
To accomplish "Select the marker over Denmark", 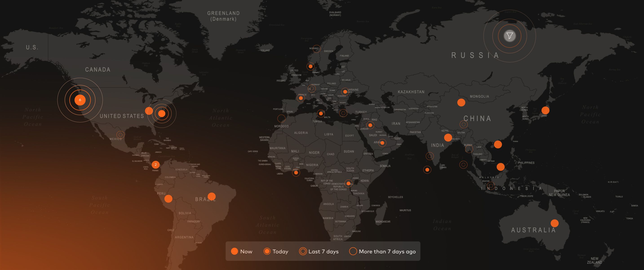I will (310, 66).
